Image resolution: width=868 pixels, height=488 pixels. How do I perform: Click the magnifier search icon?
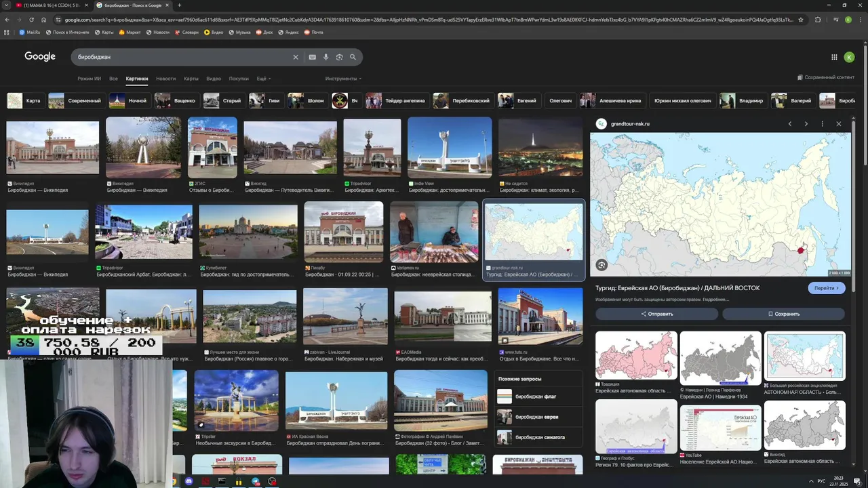[353, 57]
